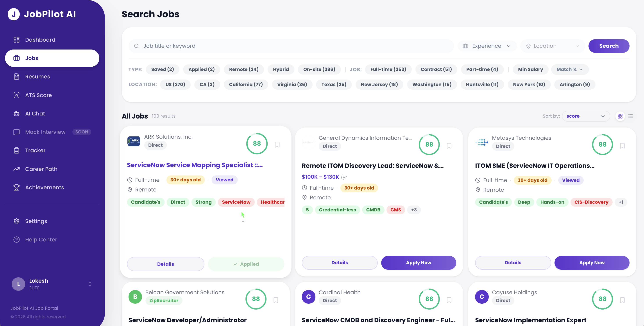Apply Now to Metasys Technologies job

pos(592,263)
